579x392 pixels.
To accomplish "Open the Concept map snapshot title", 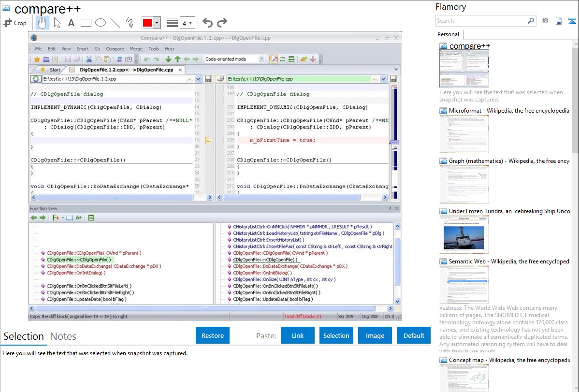I will 509,360.
